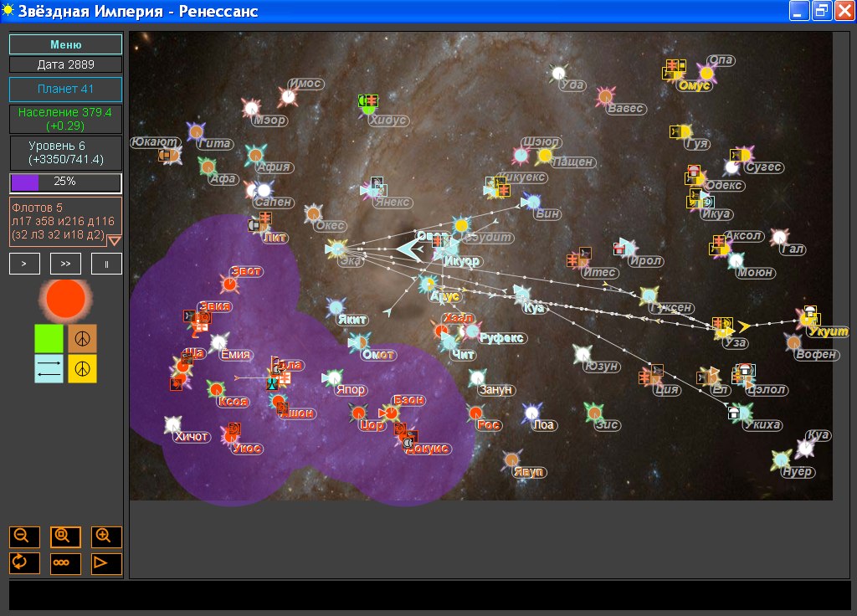
Task: Click the brown peace symbol square
Action: pyautogui.click(x=83, y=338)
